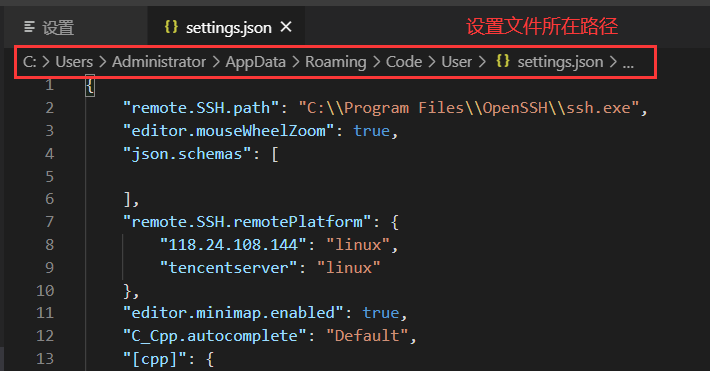The width and height of the screenshot is (710, 371).
Task: Switch to the 设置 tab
Action: click(x=76, y=27)
